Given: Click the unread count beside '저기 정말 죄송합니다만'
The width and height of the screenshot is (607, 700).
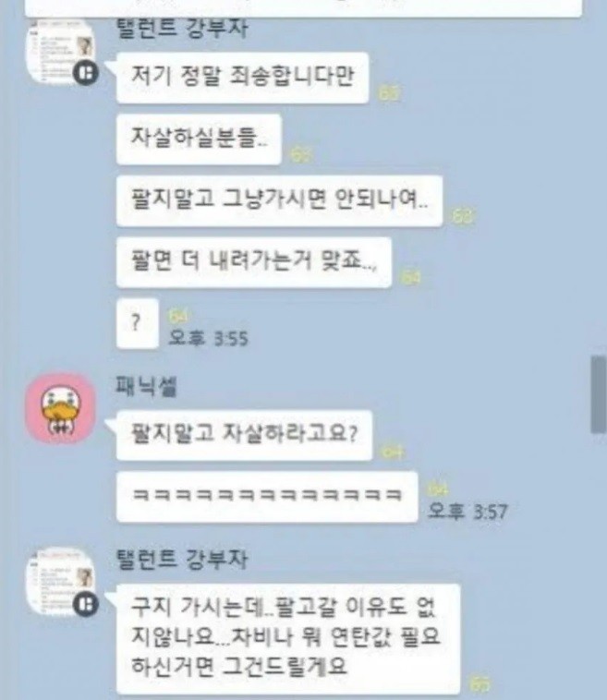Looking at the screenshot, I should point(389,93).
